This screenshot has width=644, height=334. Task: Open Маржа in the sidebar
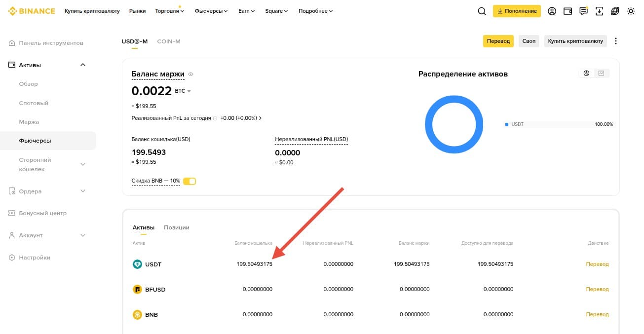29,122
